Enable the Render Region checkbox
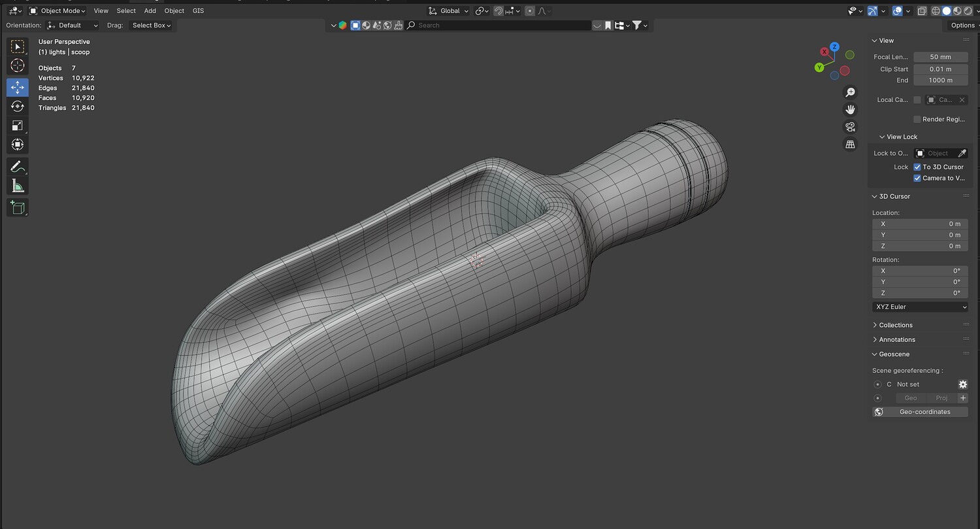The height and width of the screenshot is (529, 980). [917, 119]
